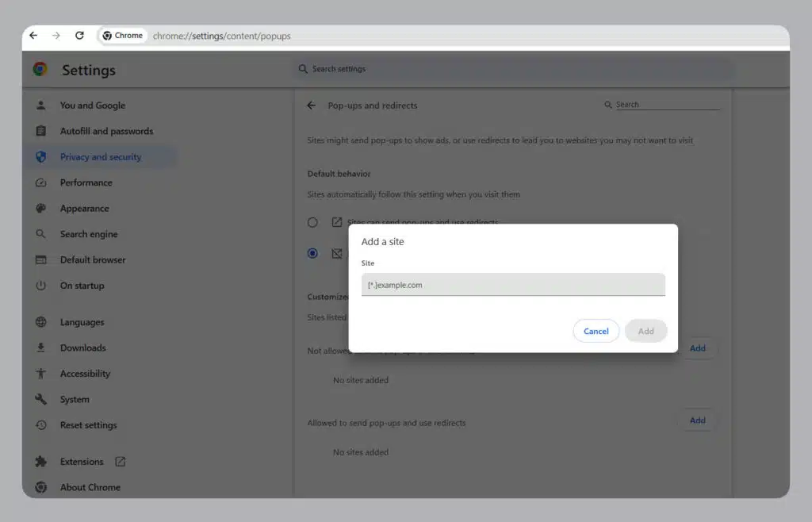Open System section

75,399
